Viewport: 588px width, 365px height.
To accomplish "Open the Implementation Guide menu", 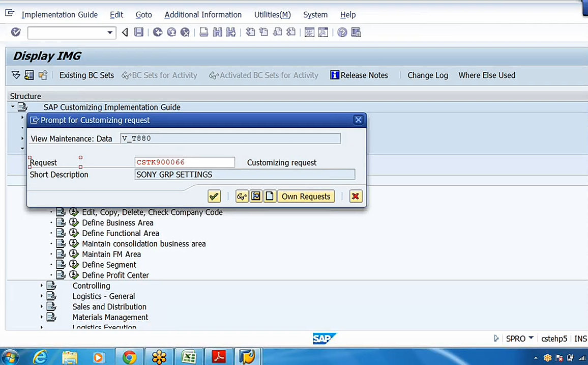I will [x=60, y=15].
